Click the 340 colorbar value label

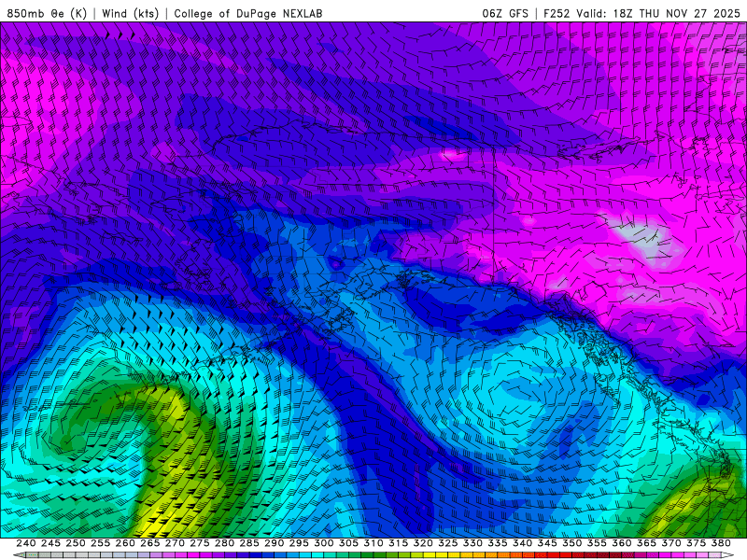[x=522, y=543]
